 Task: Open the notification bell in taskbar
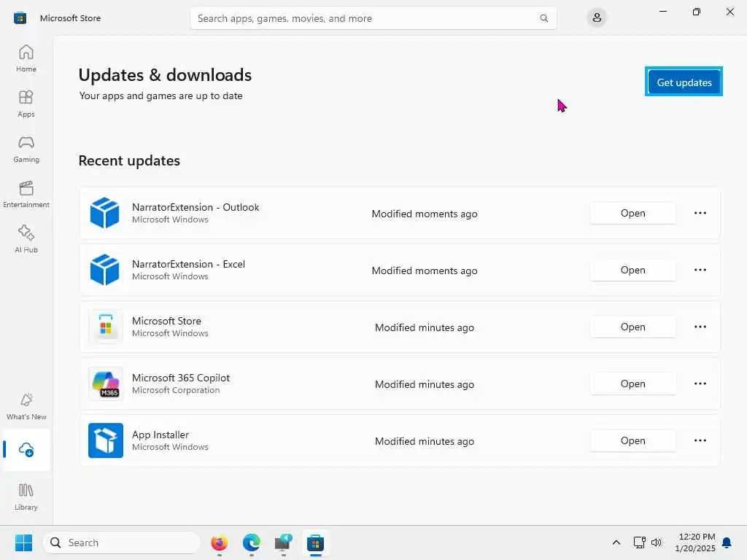[727, 542]
